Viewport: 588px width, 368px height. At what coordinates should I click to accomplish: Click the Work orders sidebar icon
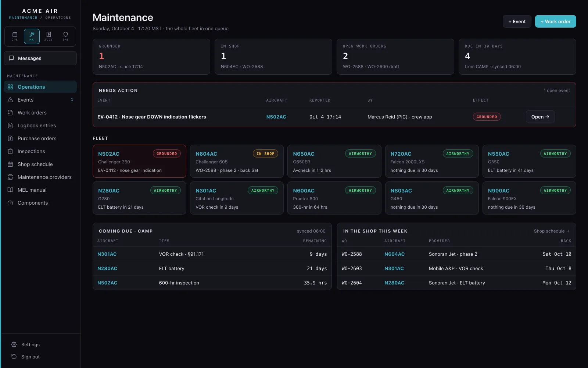point(10,113)
